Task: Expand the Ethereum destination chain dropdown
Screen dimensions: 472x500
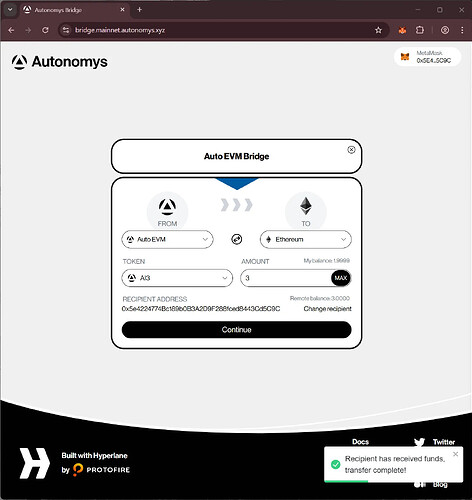Action: (x=306, y=239)
